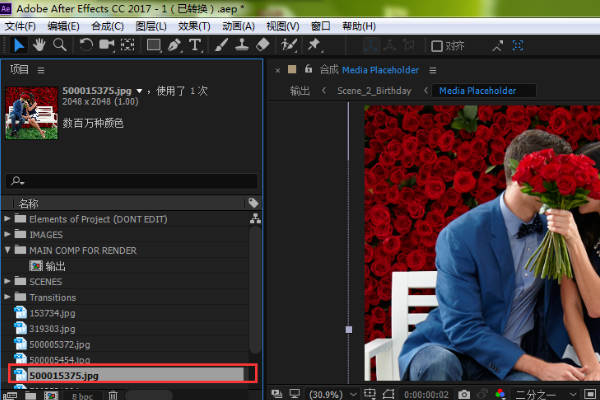Screen dimensions: 600x400
Task: Choose the Horizontal Type tool
Action: pyautogui.click(x=195, y=45)
